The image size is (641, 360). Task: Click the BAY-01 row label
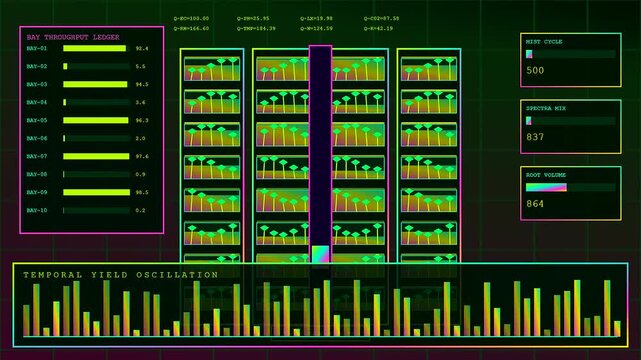[37, 48]
